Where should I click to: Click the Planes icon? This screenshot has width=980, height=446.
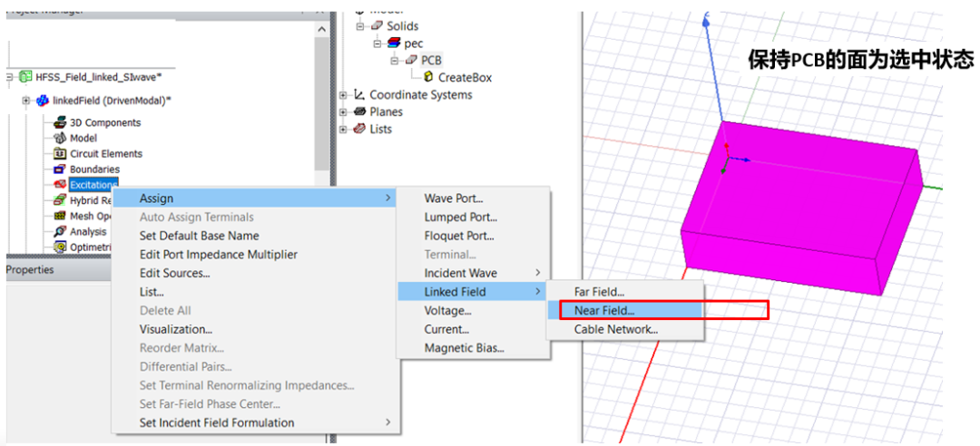pyautogui.click(x=359, y=111)
